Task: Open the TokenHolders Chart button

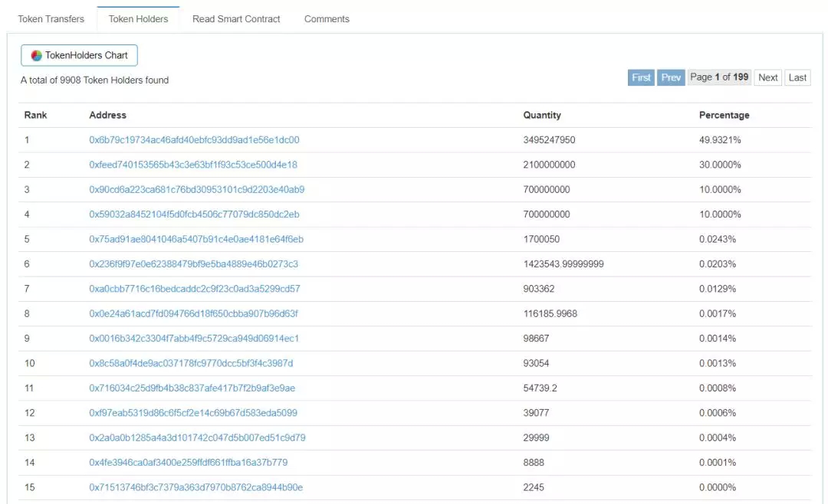Action: pyautogui.click(x=79, y=55)
